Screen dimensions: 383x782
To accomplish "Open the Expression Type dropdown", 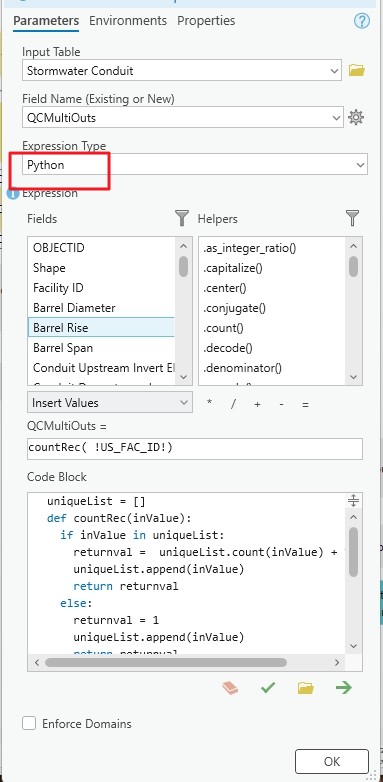I will [361, 165].
